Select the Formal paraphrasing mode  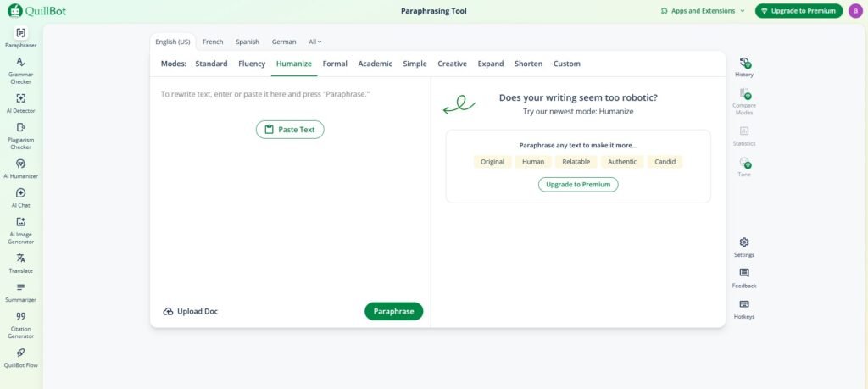coord(335,64)
